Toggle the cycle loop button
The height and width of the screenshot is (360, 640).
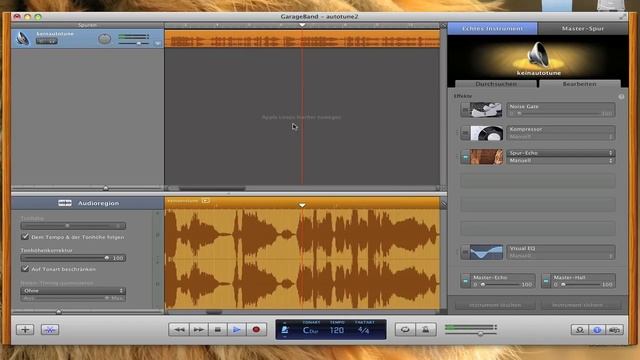tap(405, 329)
